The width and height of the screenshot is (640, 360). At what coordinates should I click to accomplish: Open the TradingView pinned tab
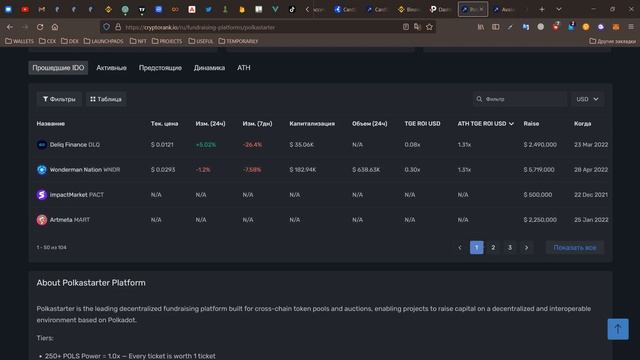tap(142, 9)
